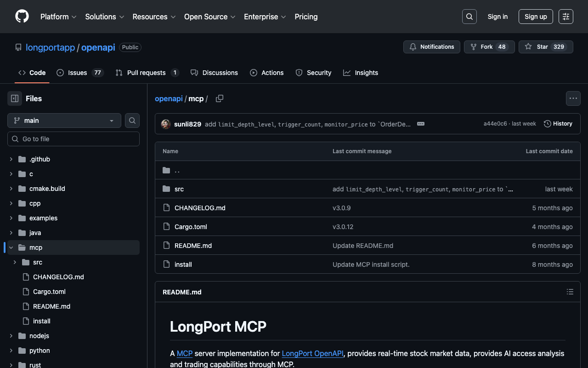Open README outline list icon
The height and width of the screenshot is (368, 588).
pos(570,292)
